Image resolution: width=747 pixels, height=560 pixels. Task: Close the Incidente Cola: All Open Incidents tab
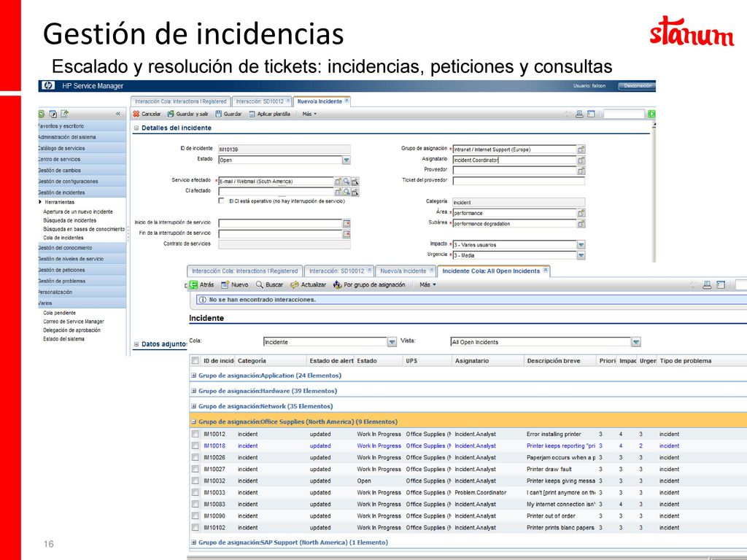(x=546, y=270)
